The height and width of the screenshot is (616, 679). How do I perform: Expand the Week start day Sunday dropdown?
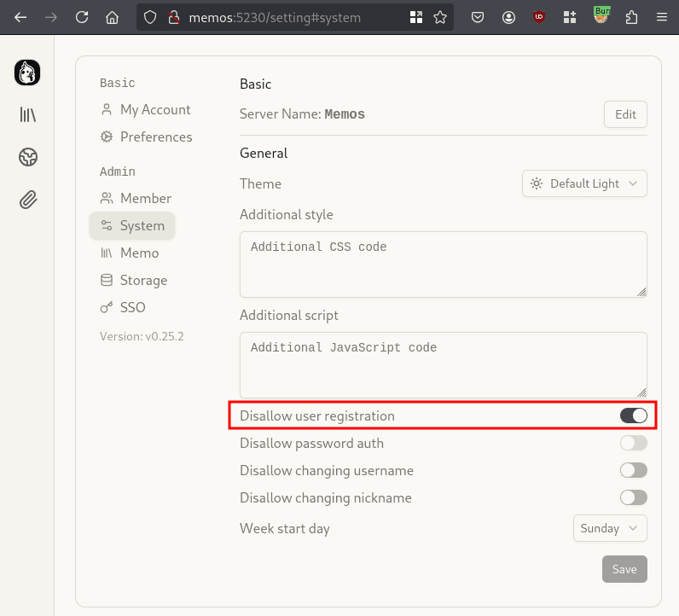pyautogui.click(x=609, y=528)
